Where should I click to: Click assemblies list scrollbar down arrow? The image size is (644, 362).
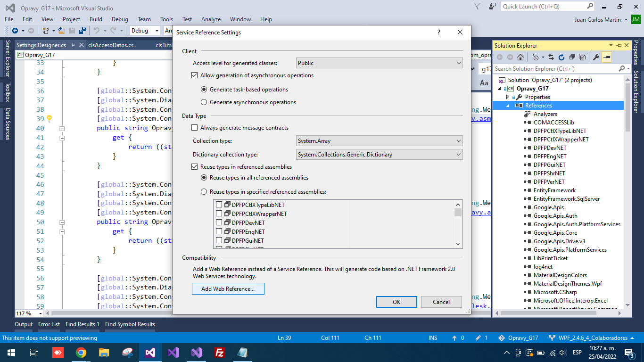[458, 244]
